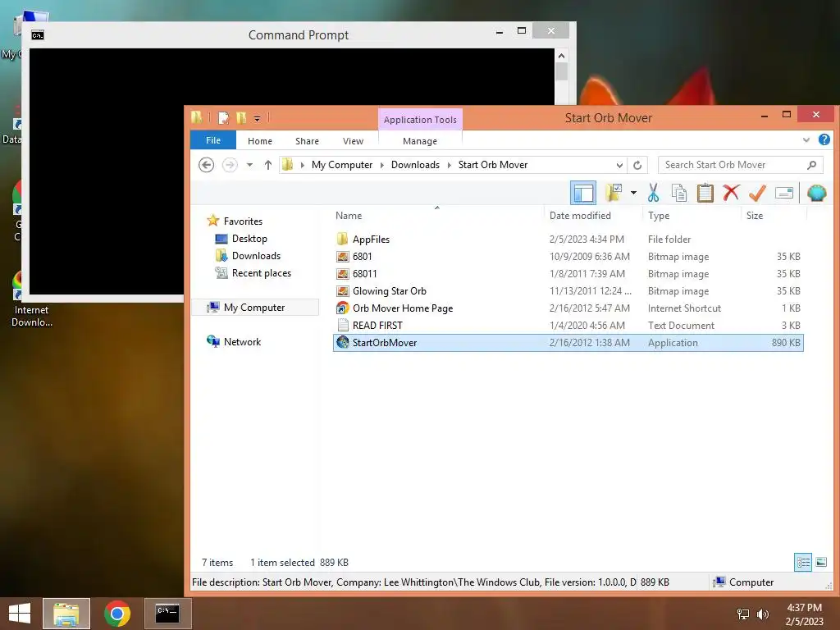The height and width of the screenshot is (630, 840).
Task: Click the Command Prompt title bar icon
Action: (38, 34)
